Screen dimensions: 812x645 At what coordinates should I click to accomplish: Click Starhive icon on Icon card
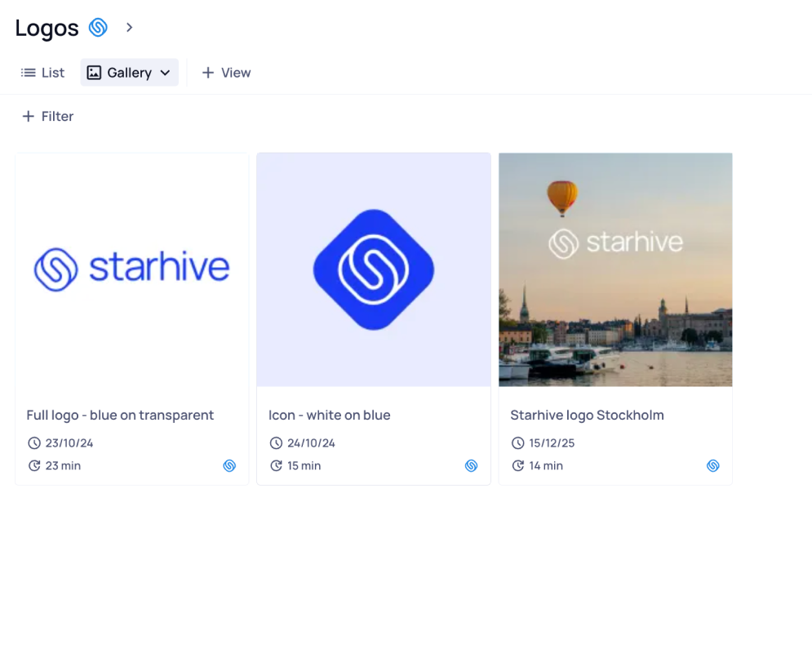tap(471, 465)
